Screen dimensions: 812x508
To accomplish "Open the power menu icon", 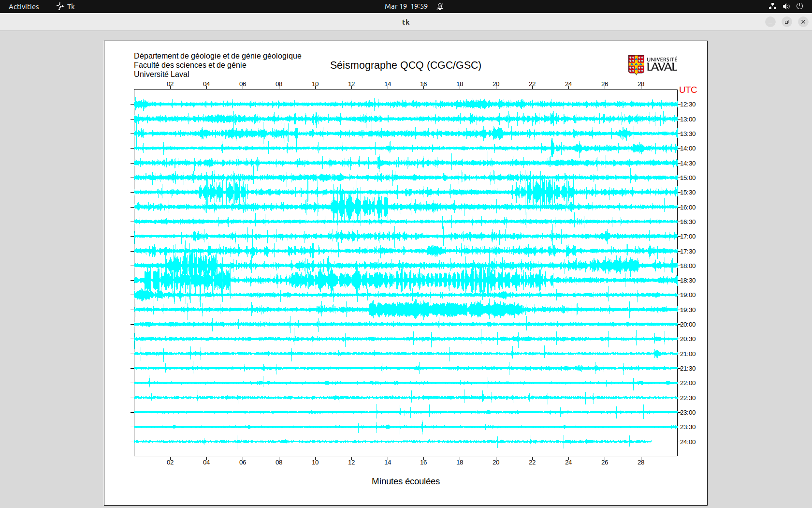I will 799,6.
